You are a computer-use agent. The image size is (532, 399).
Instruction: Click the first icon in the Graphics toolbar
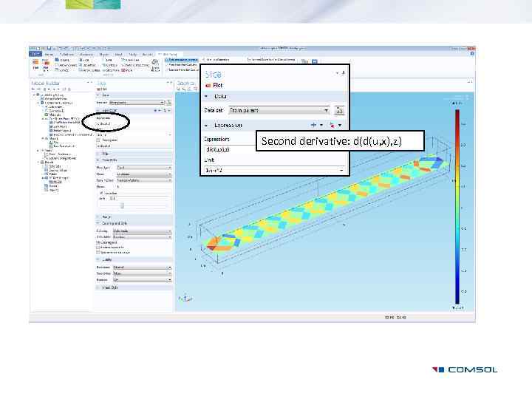coord(179,89)
